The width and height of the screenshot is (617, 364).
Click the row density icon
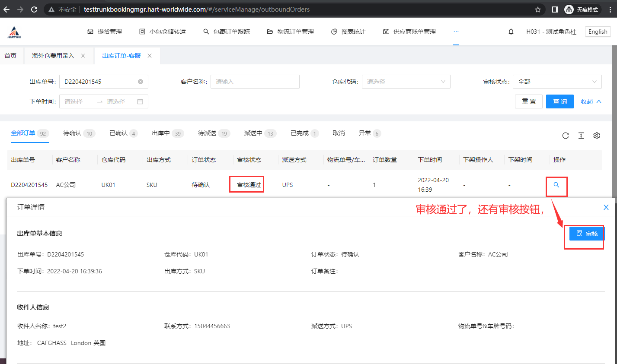click(581, 136)
